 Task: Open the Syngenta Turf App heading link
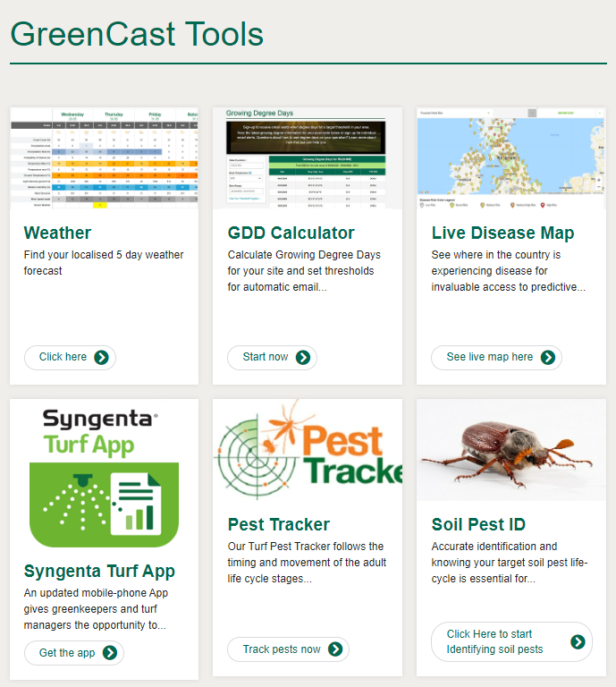click(x=99, y=572)
